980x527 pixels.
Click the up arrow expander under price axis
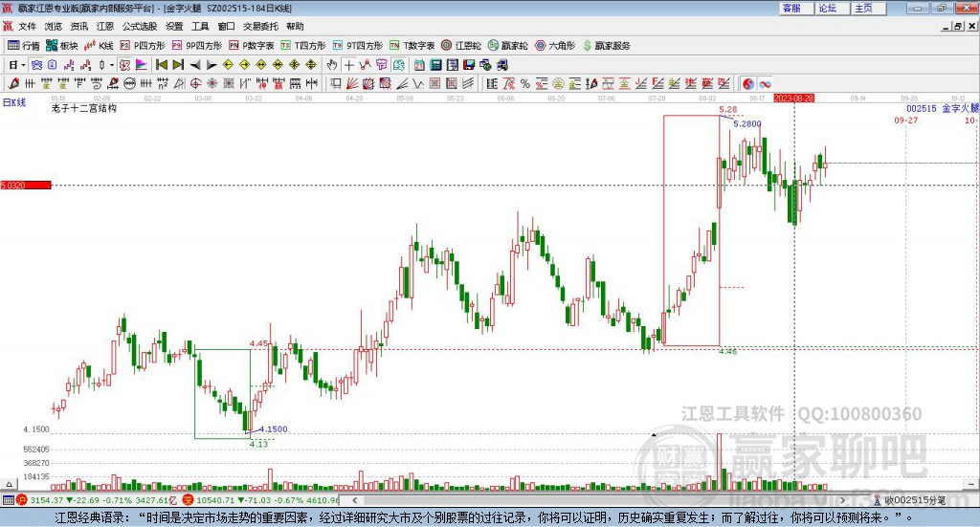click(x=9, y=484)
